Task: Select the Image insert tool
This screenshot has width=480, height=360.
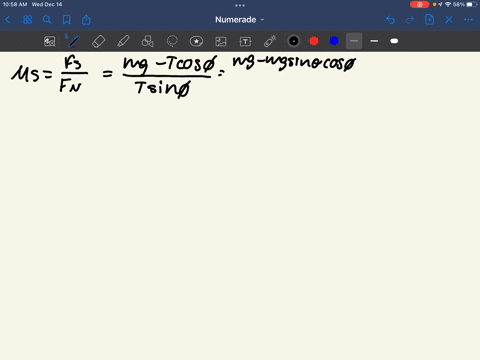Action: (221, 41)
